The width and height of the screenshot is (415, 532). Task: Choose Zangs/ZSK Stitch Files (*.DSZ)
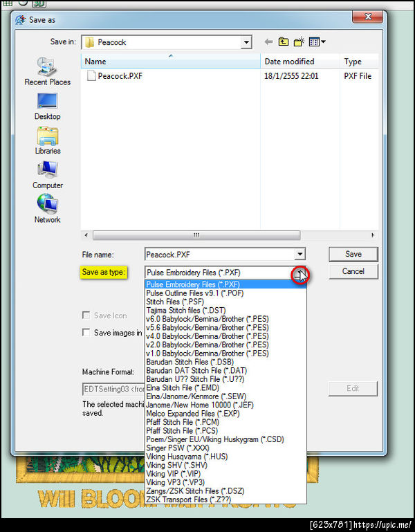click(225, 491)
